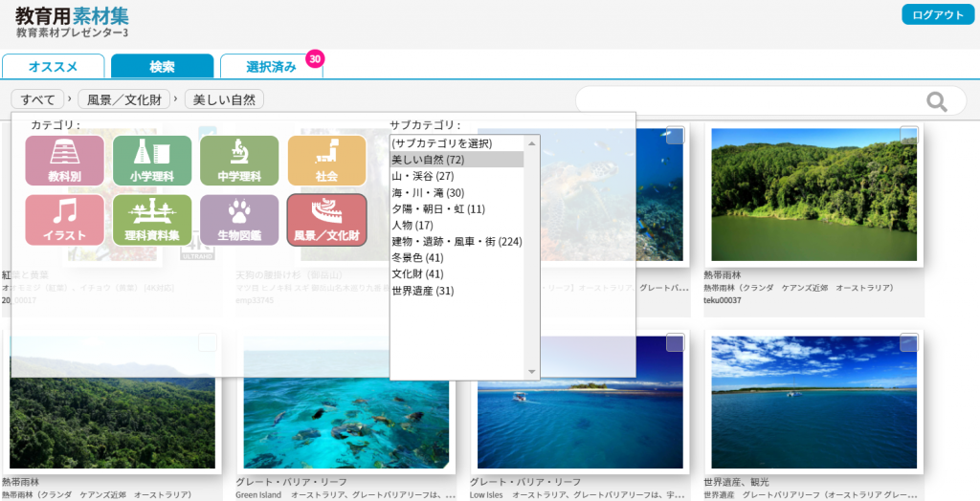Image resolution: width=980 pixels, height=501 pixels.
Task: Open the aerial 熱帯雨林 forest thumbnail
Action: (x=113, y=403)
